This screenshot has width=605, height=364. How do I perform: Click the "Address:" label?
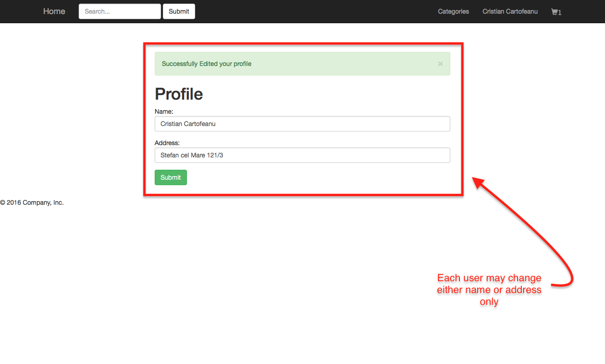pyautogui.click(x=167, y=143)
